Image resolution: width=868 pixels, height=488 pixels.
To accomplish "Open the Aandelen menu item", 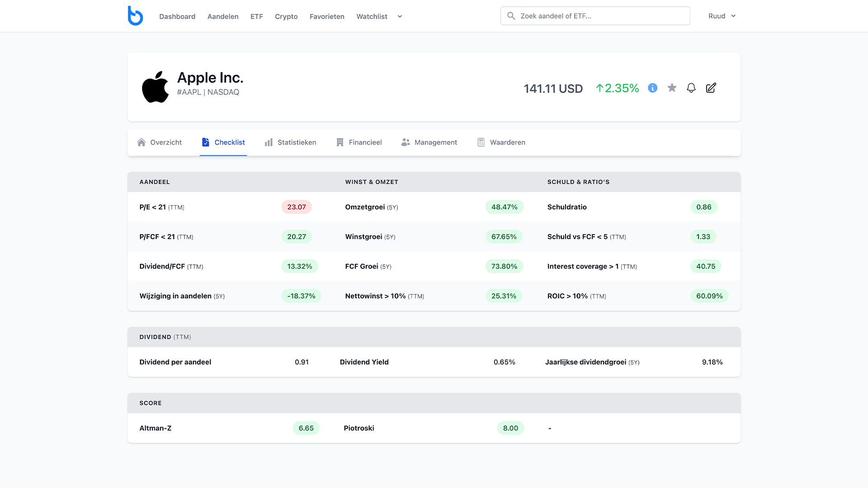I will [223, 16].
